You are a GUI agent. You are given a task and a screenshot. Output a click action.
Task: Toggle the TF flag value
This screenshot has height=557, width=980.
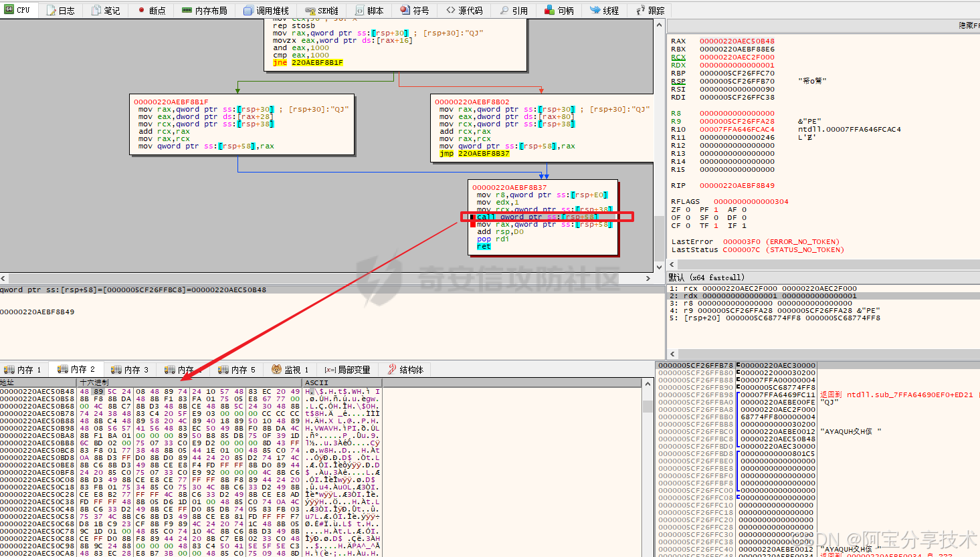coord(716,225)
